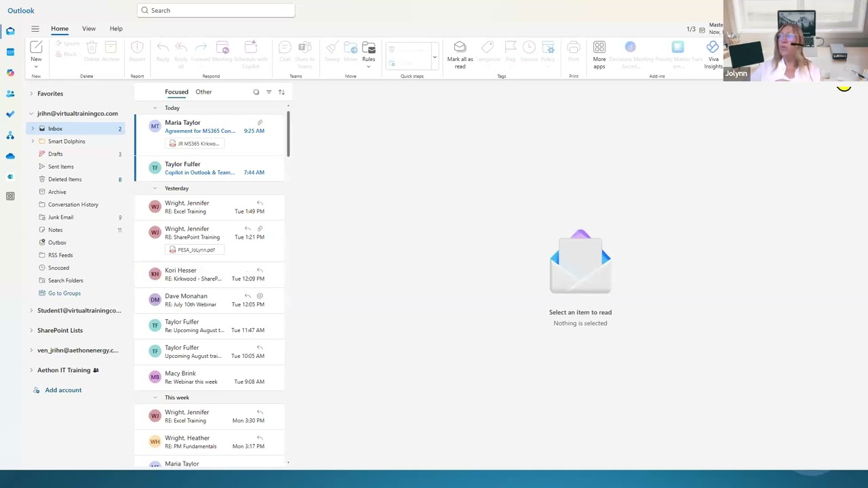The height and width of the screenshot is (488, 868).
Task: Expand the Quick steps gallery arrow
Action: [x=435, y=56]
